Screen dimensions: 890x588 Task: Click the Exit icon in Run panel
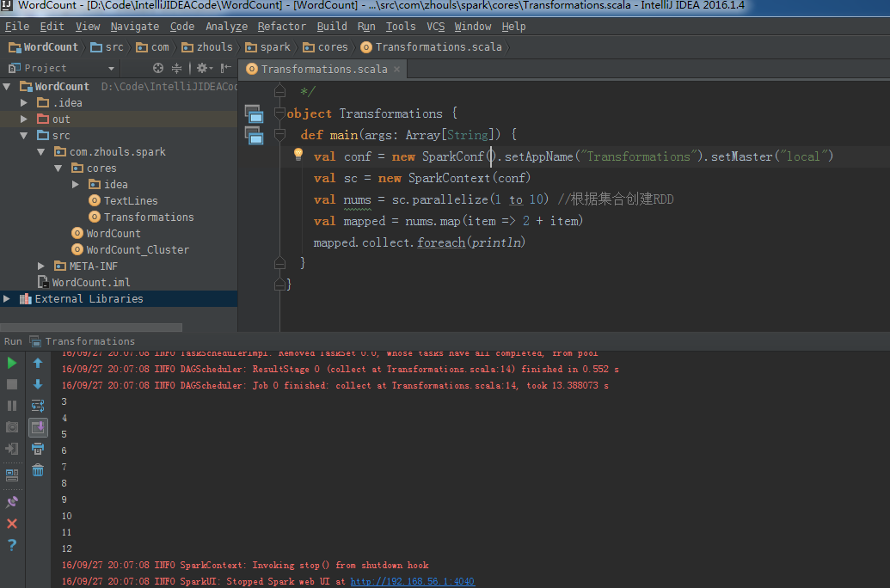click(11, 449)
